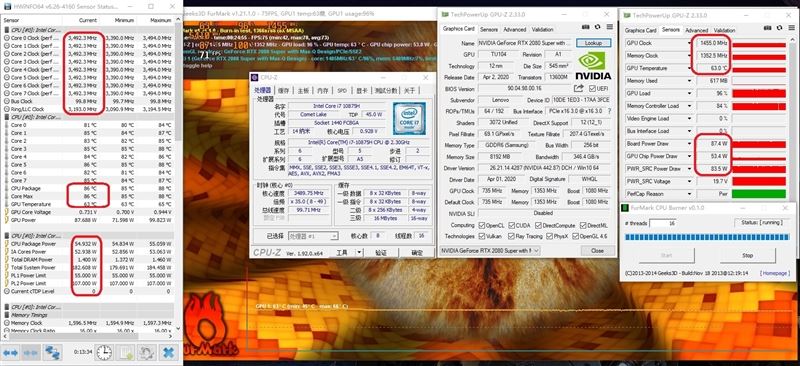Click the Close button in GPU-Z
The height and width of the screenshot is (366, 800).
(x=597, y=251)
